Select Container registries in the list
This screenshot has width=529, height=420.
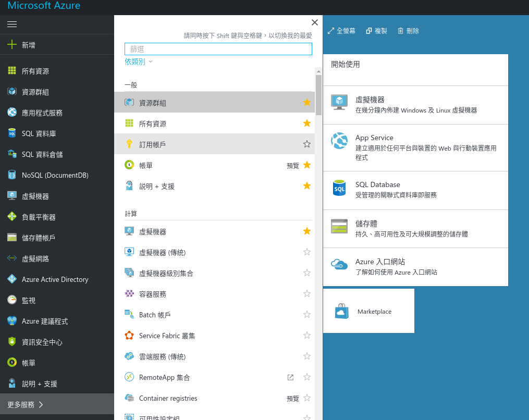pos(215,398)
